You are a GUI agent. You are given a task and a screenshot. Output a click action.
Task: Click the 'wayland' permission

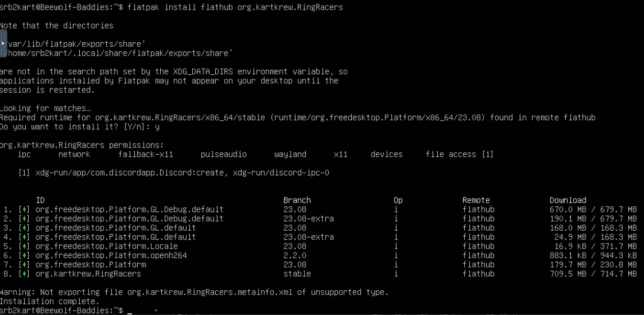click(x=291, y=154)
